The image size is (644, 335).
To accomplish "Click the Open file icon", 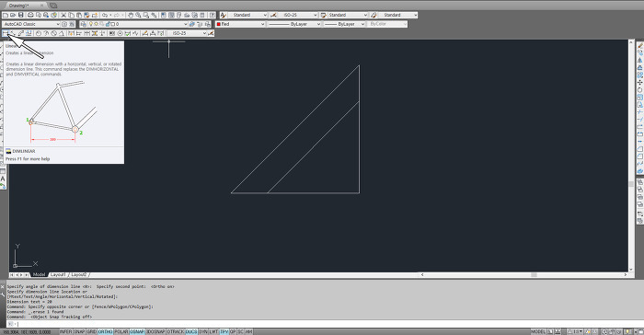I will pos(13,16).
